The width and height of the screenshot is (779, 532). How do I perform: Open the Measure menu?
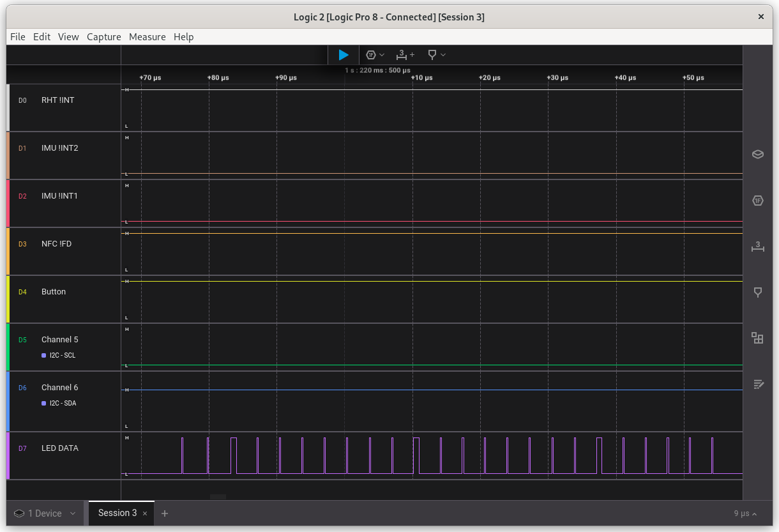tap(147, 37)
